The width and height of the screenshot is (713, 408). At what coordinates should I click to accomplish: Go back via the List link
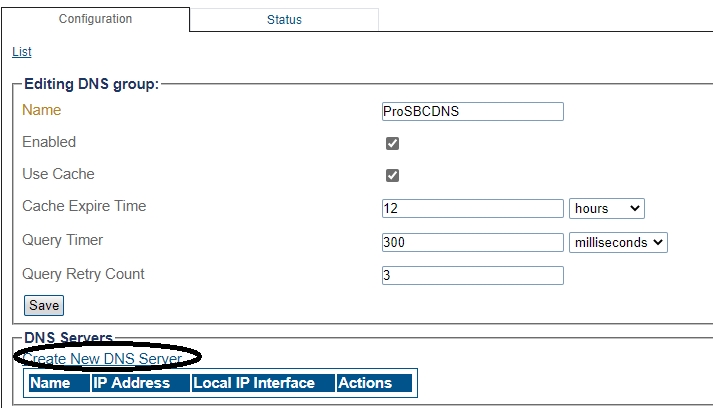click(x=22, y=52)
